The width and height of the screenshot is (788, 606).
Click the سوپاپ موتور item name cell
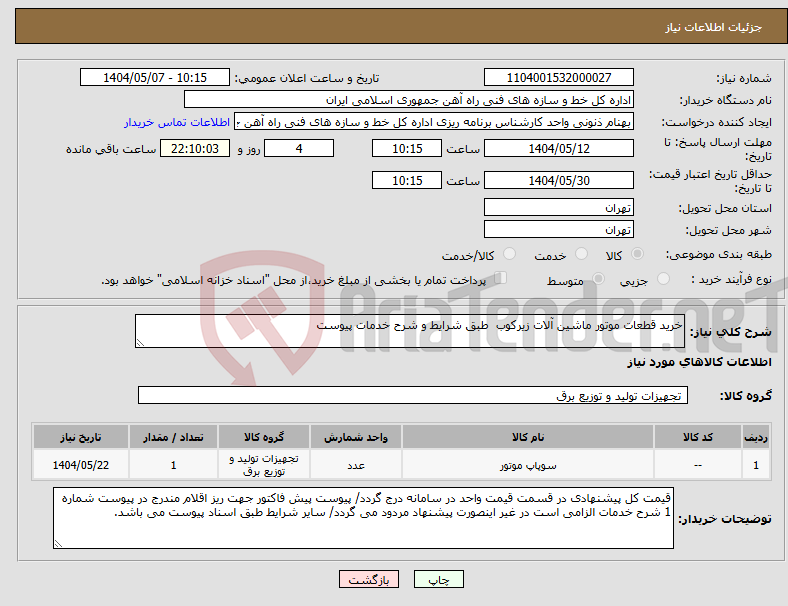(x=528, y=465)
